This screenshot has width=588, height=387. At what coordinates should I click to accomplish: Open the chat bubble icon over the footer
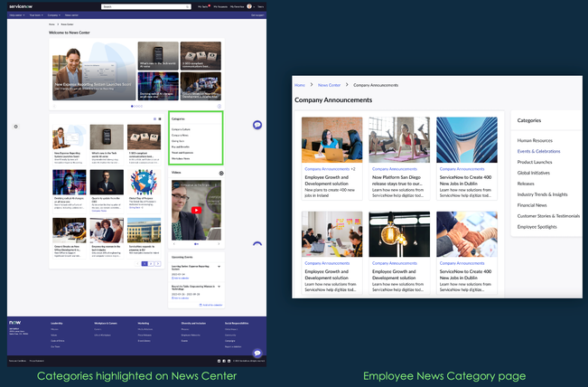(257, 353)
